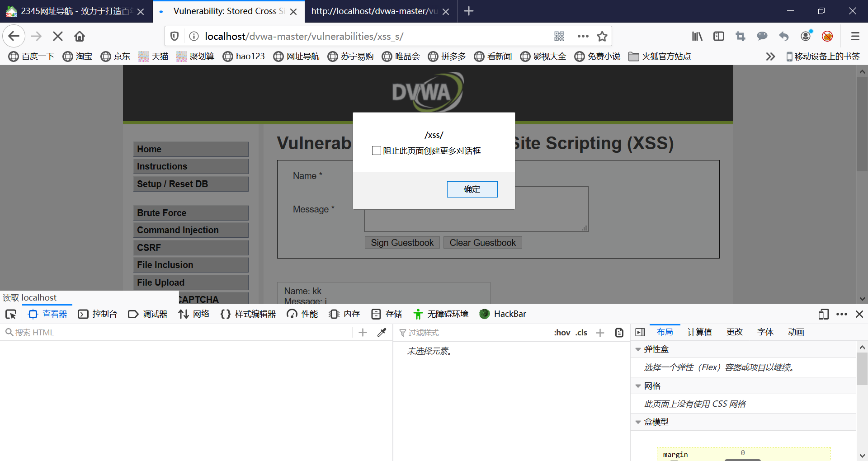The height and width of the screenshot is (461, 868).
Task: Open the 网络 network tab
Action: 194,314
